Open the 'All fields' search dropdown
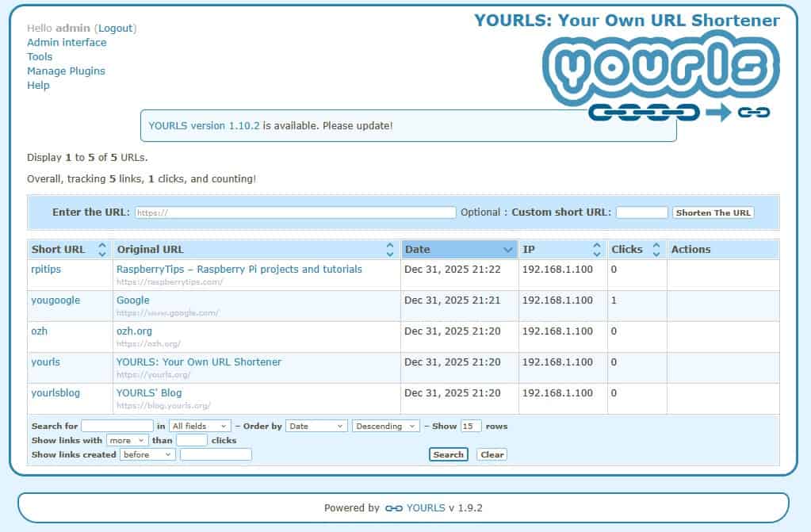 pos(200,427)
